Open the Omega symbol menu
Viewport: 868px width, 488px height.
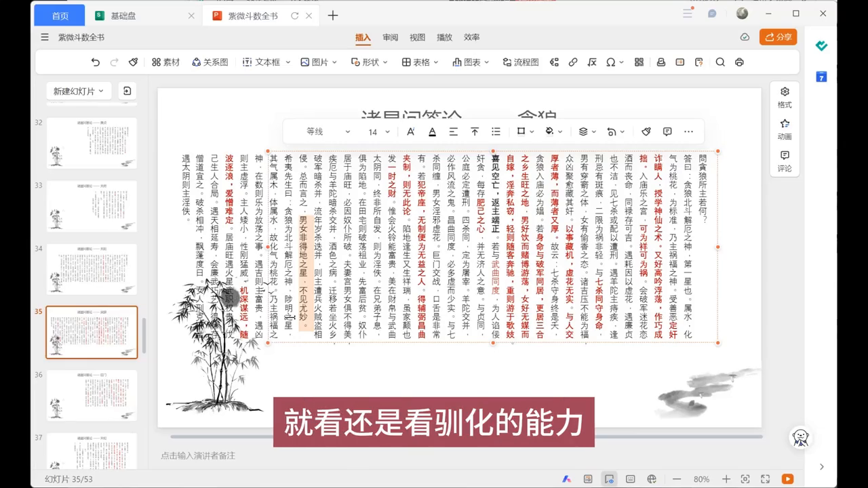tap(614, 62)
